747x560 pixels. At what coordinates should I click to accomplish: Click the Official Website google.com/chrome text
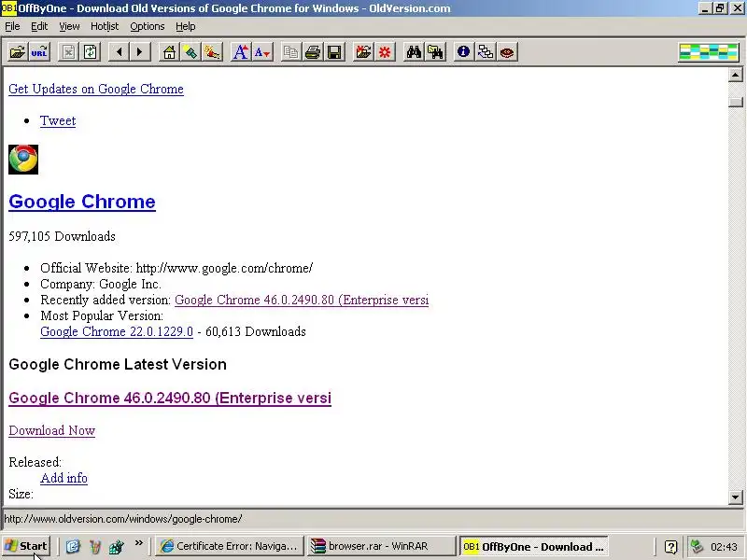[x=176, y=268]
